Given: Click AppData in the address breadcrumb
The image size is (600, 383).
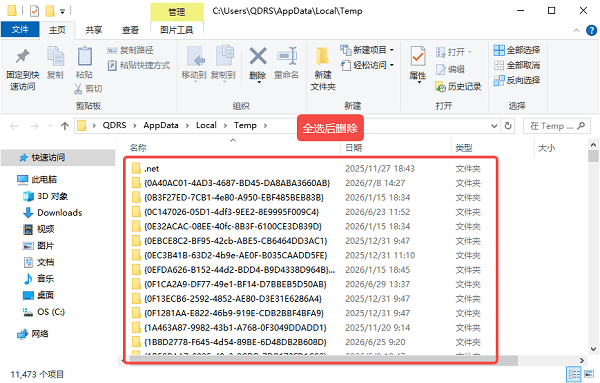Looking at the screenshot, I should 161,125.
